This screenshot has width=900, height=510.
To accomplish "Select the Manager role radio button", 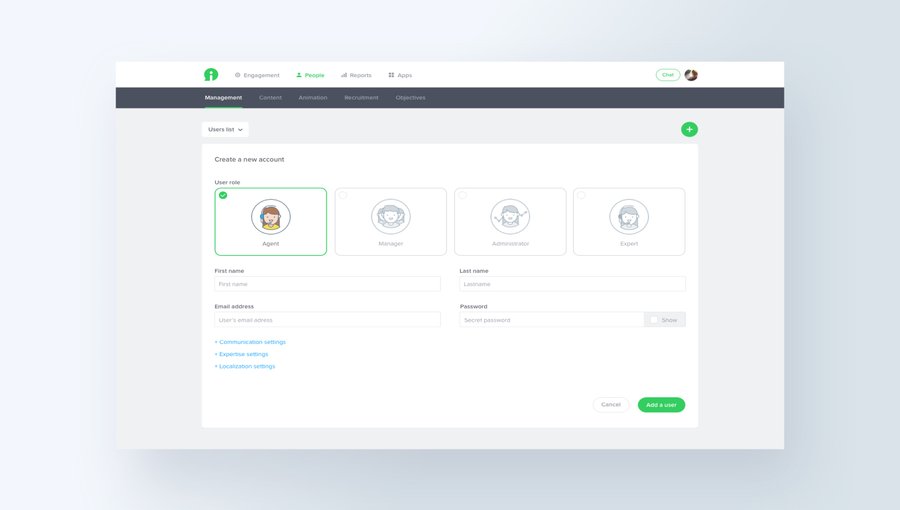I will (x=343, y=195).
